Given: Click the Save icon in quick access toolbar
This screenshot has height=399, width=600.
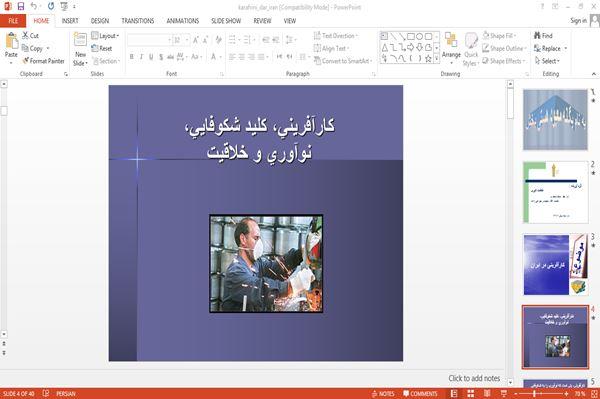Looking at the screenshot, I should coord(21,7).
